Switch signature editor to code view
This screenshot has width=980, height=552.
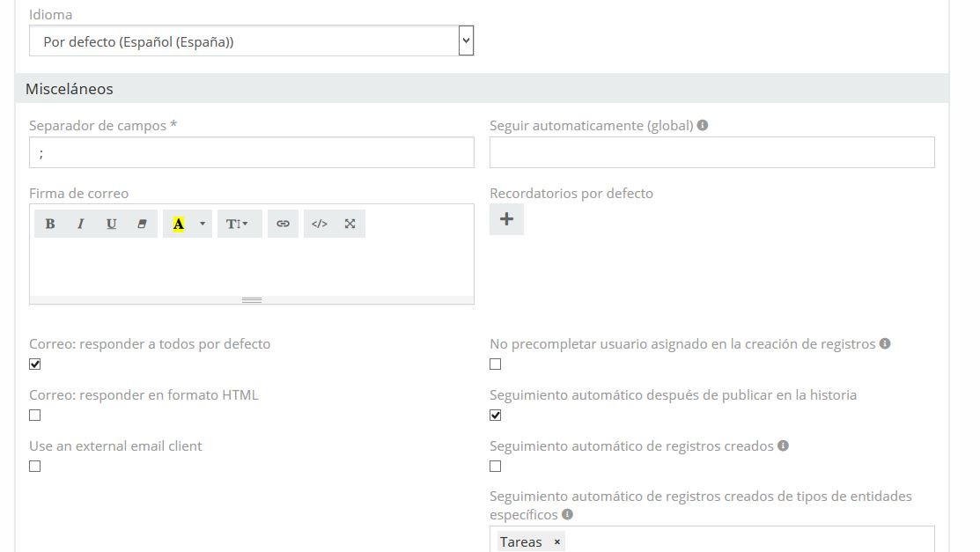pyautogui.click(x=320, y=224)
